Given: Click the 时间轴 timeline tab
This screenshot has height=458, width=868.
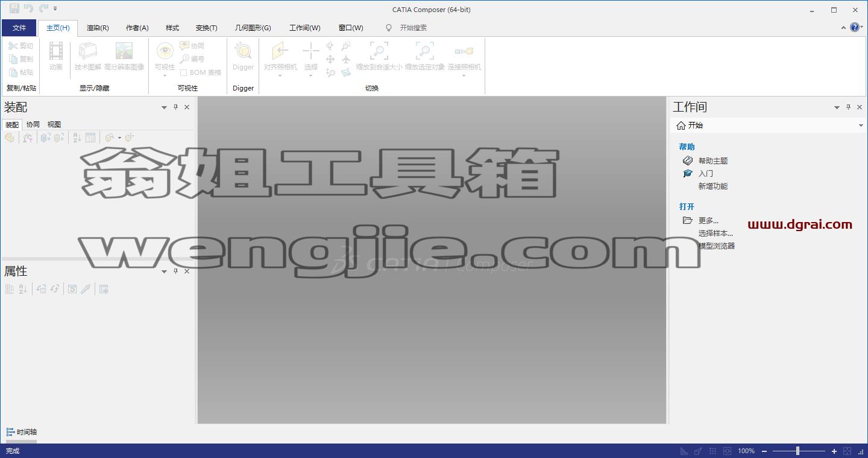Looking at the screenshot, I should click(22, 432).
